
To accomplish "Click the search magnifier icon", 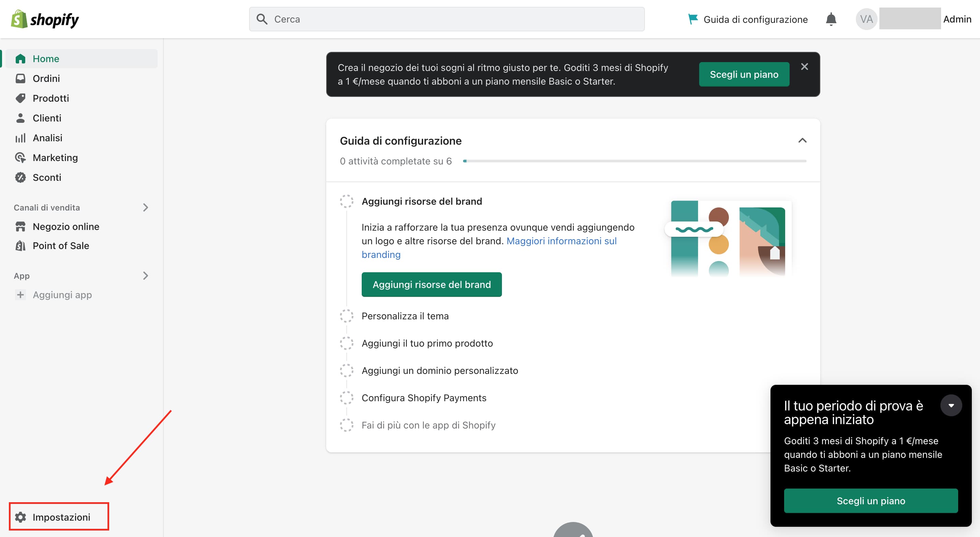I will click(x=262, y=19).
